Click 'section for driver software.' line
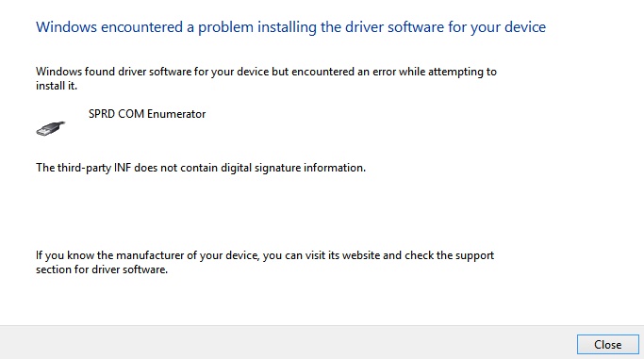Viewport: 644px width, 359px height. (102, 269)
